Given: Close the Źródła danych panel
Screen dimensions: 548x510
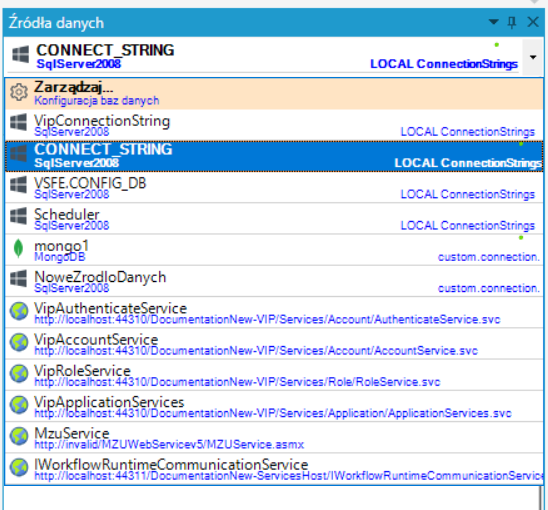Looking at the screenshot, I should [x=533, y=22].
